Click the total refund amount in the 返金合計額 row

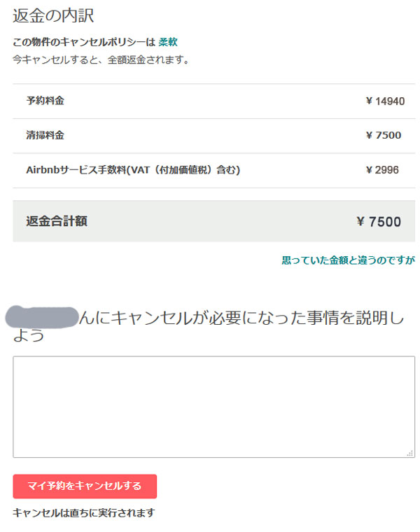coord(379,222)
